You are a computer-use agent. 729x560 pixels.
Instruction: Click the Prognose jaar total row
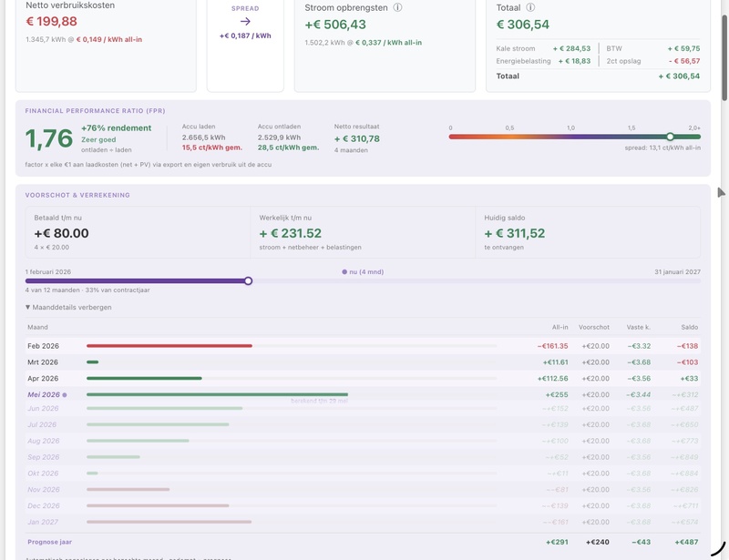(x=363, y=542)
